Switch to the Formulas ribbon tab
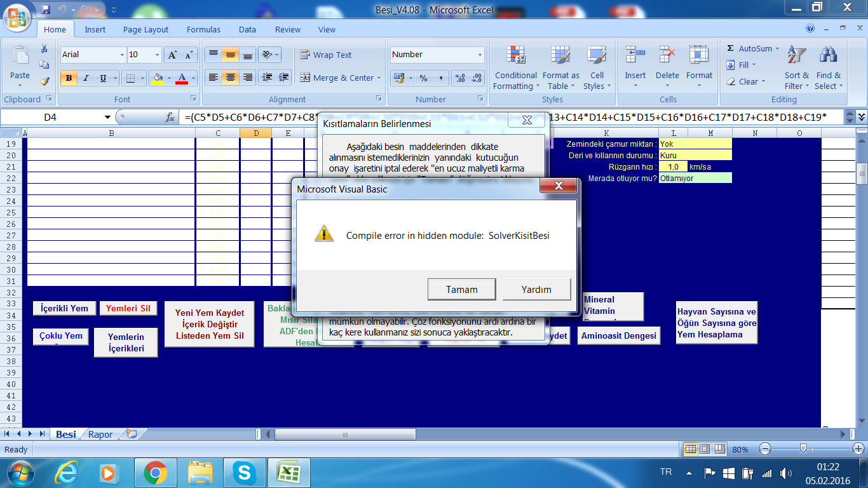Viewport: 868px width, 488px height. pyautogui.click(x=203, y=29)
